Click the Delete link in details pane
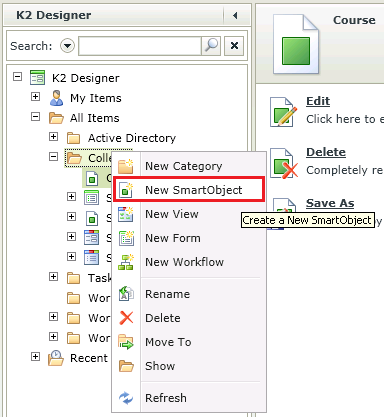Image resolution: width=384 pixels, height=417 pixels. (x=326, y=152)
